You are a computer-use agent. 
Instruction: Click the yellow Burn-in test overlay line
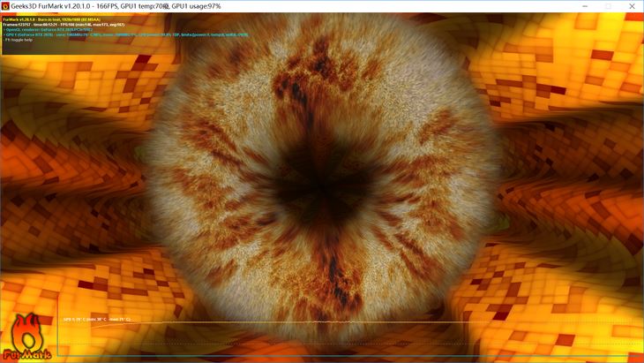51,19
